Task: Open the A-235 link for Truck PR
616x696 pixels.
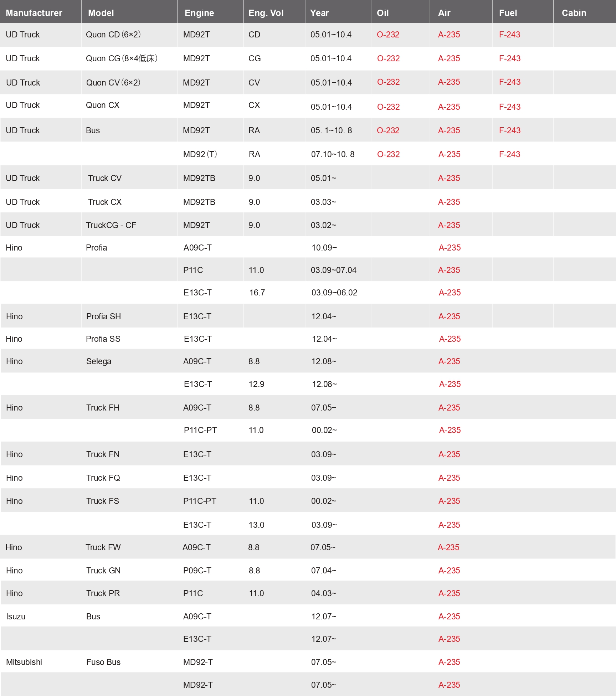Action: pos(449,593)
